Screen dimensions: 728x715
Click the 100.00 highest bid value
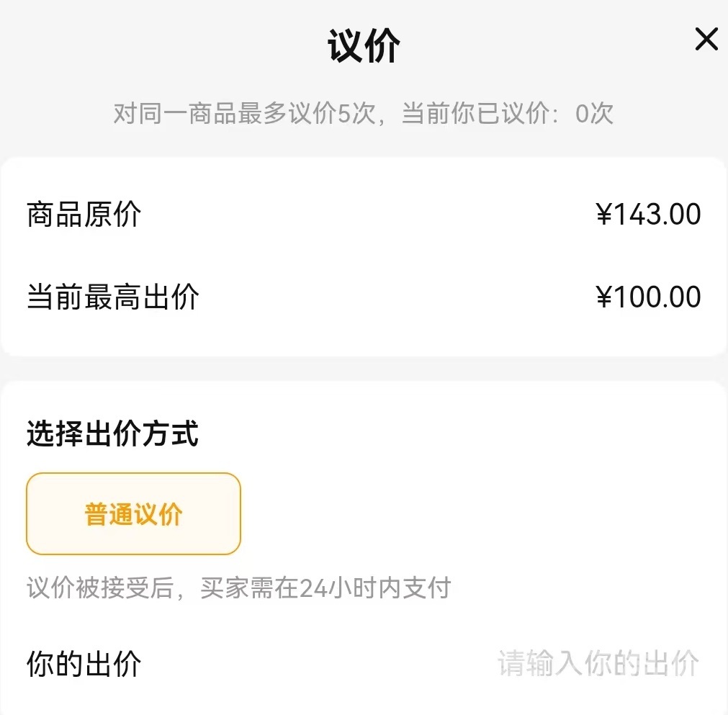tap(658, 297)
